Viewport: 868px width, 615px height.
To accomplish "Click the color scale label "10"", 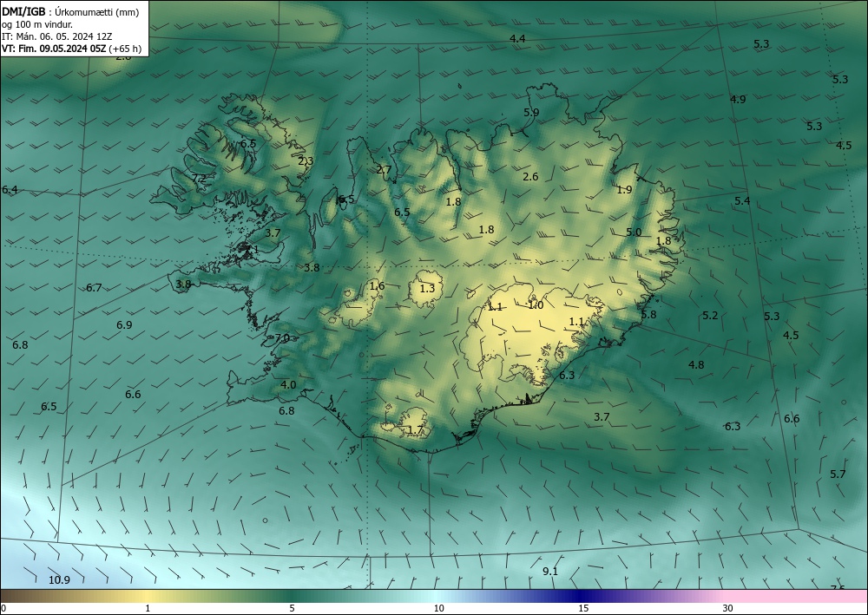I will (439, 608).
